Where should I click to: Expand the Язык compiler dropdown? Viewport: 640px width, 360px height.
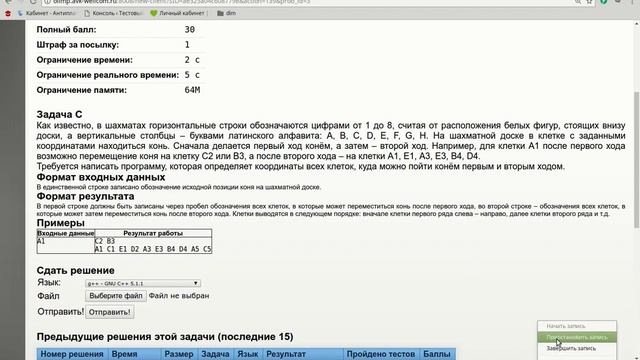tap(143, 283)
